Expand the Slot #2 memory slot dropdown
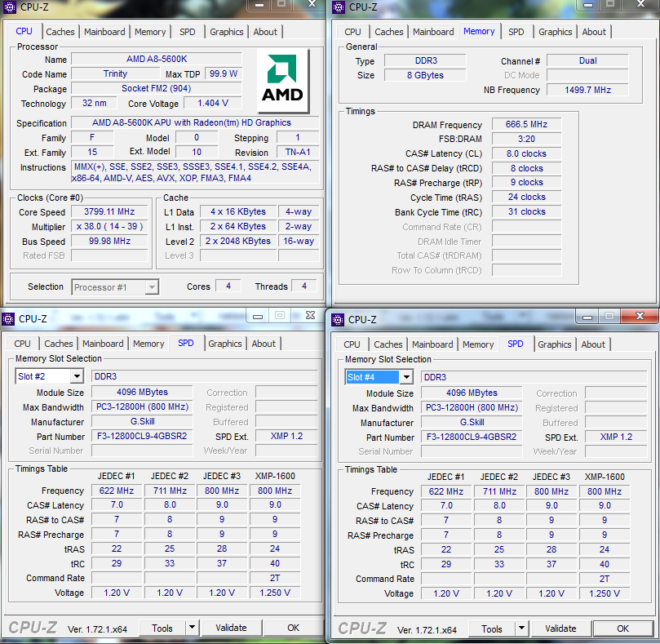Viewport: 660px width, 644px height. coord(77,376)
